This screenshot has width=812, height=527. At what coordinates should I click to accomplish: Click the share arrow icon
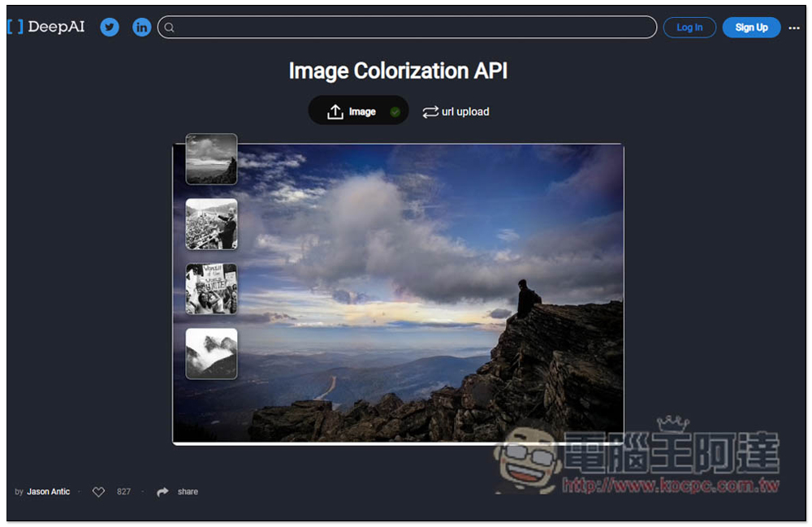[x=162, y=491]
